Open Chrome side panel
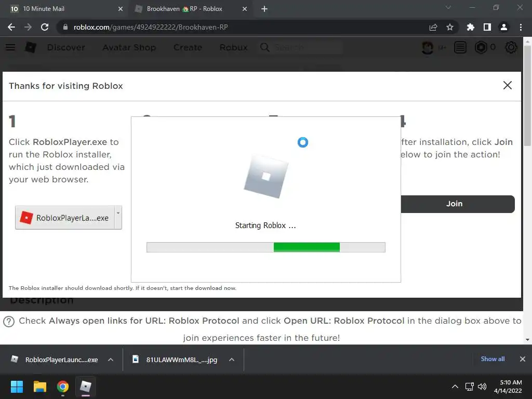The image size is (532, 399). [487, 27]
